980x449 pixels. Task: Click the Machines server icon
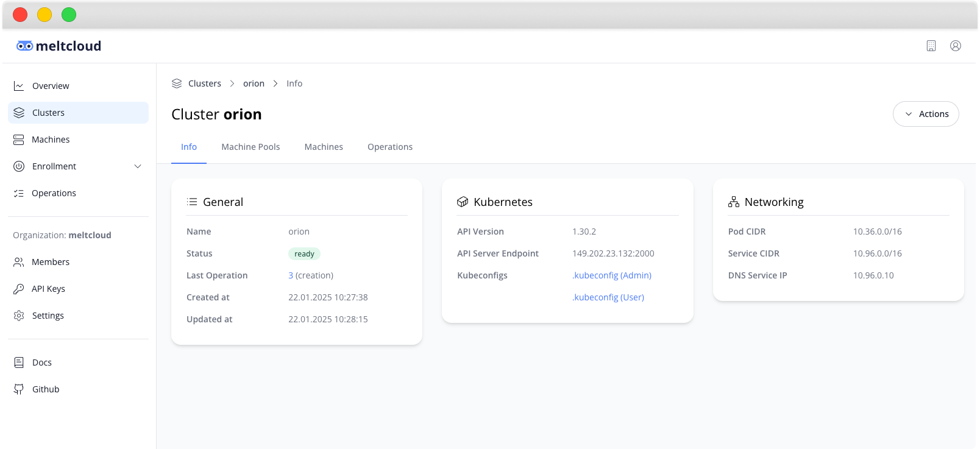coord(19,140)
